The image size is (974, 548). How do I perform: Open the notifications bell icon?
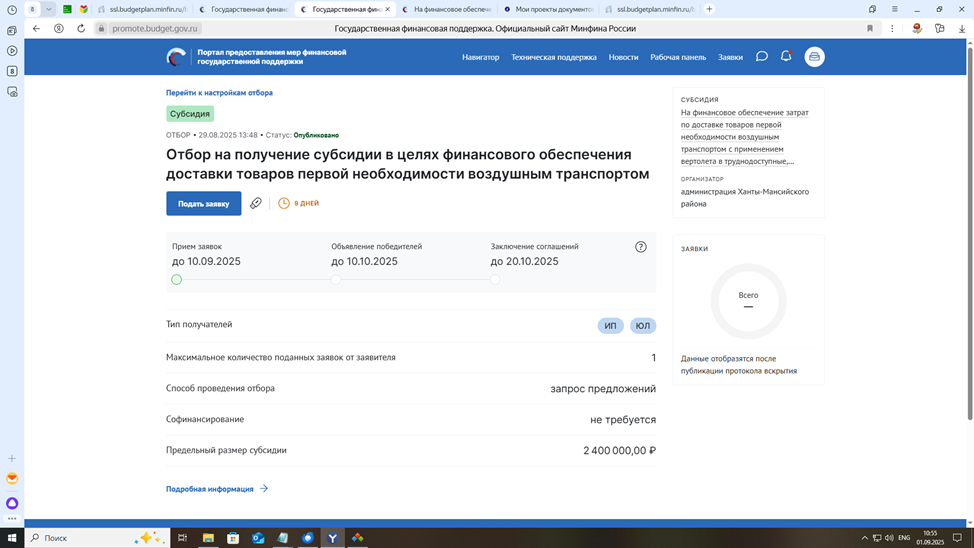point(786,57)
